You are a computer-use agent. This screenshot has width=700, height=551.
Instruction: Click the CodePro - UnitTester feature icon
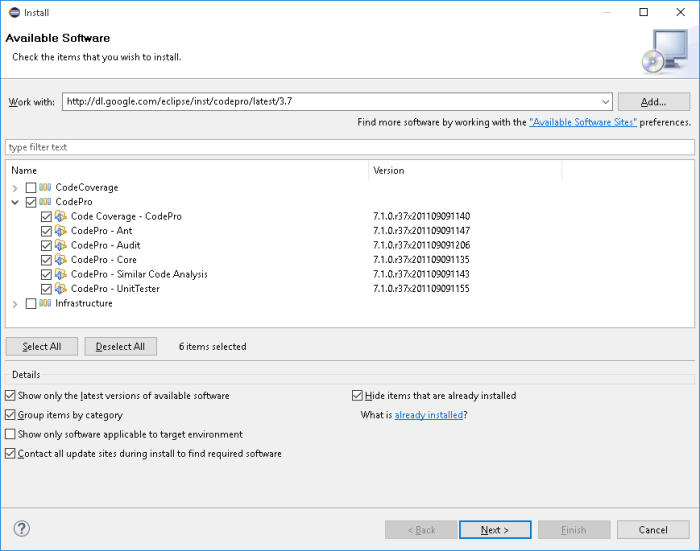point(61,288)
